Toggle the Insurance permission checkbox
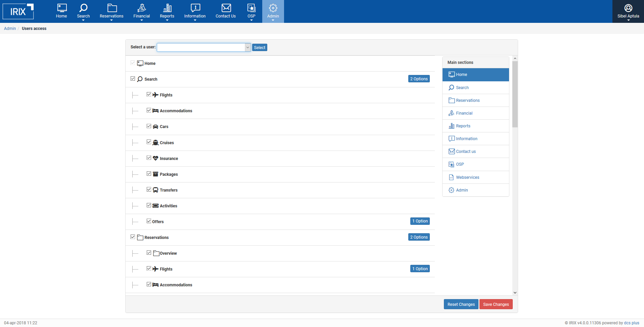The image size is (644, 327). pos(149,158)
